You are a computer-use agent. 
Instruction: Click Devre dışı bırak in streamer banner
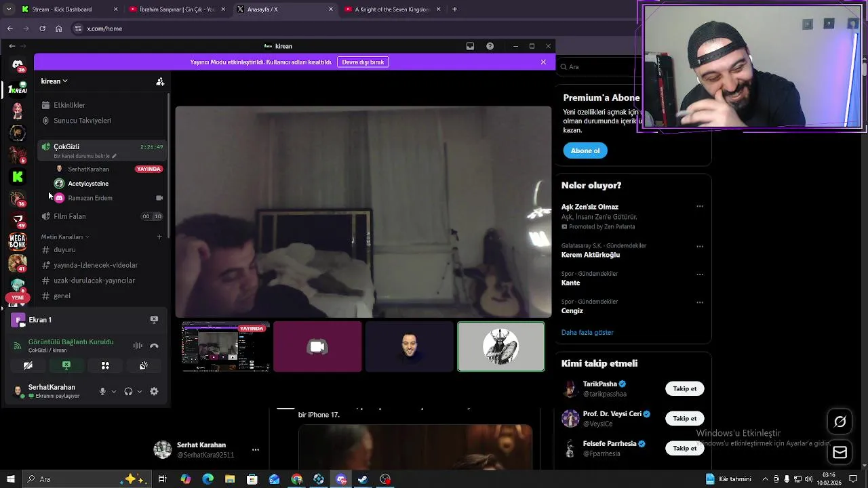363,62
